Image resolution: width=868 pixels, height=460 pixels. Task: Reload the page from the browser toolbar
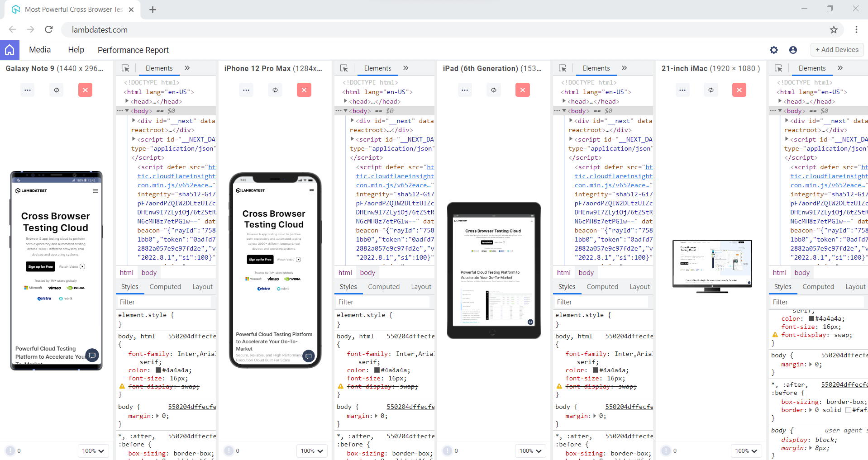(x=48, y=29)
